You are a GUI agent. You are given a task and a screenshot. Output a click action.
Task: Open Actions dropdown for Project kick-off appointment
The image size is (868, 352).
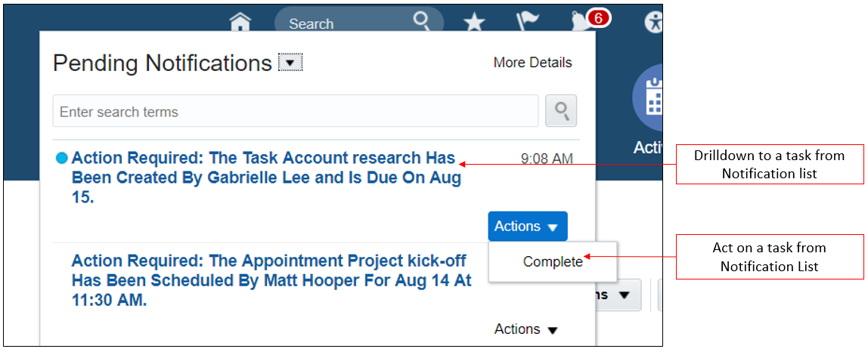pos(526,329)
